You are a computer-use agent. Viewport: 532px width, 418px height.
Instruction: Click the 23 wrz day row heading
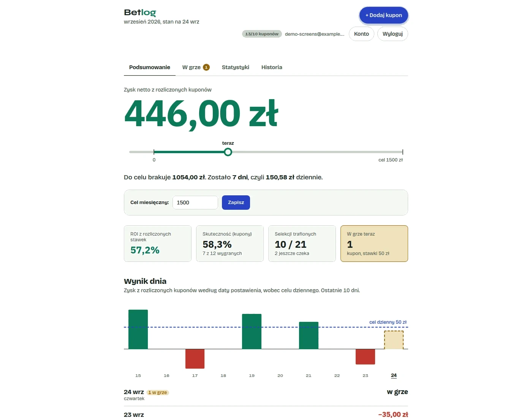pyautogui.click(x=134, y=415)
